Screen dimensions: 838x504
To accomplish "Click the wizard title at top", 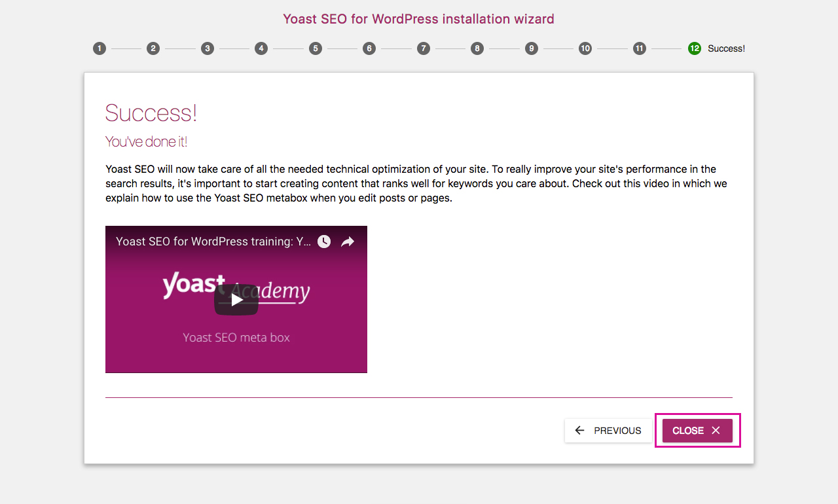I will pyautogui.click(x=419, y=19).
